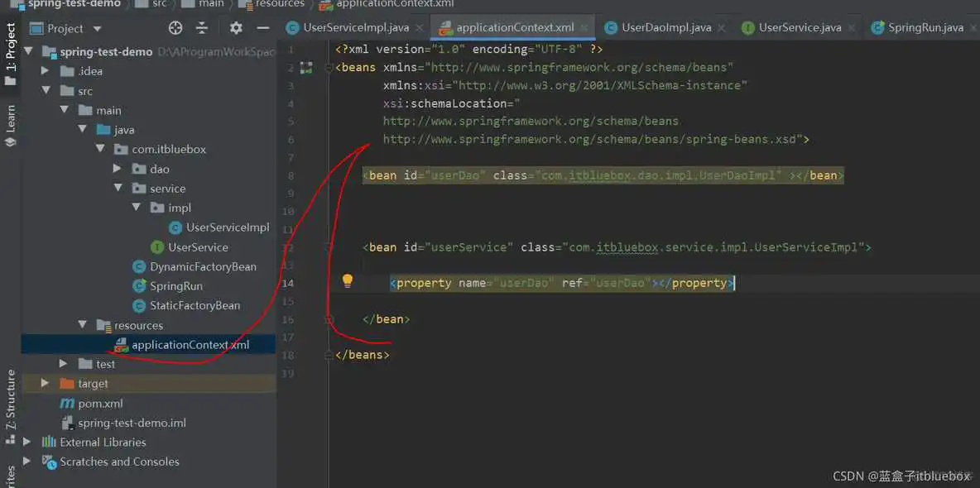This screenshot has width=980, height=488.
Task: Expand the test folder
Action: click(x=64, y=363)
